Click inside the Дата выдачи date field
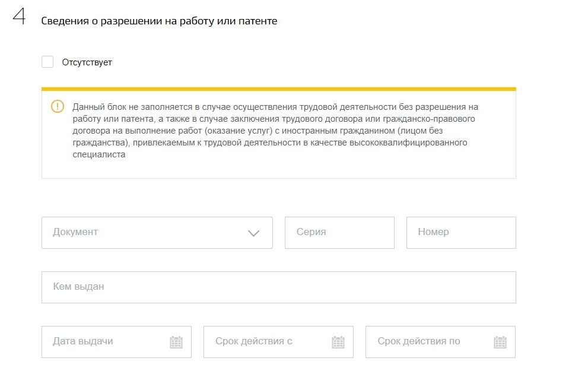This screenshot has width=588, height=377. [101, 341]
